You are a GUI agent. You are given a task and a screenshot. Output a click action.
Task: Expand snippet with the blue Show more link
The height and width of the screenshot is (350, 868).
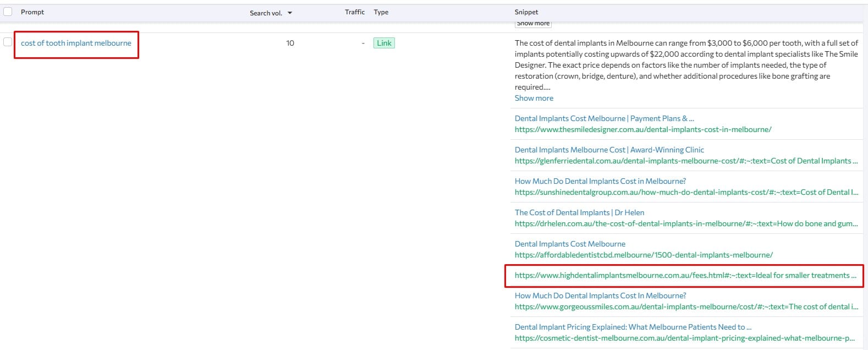pos(534,98)
